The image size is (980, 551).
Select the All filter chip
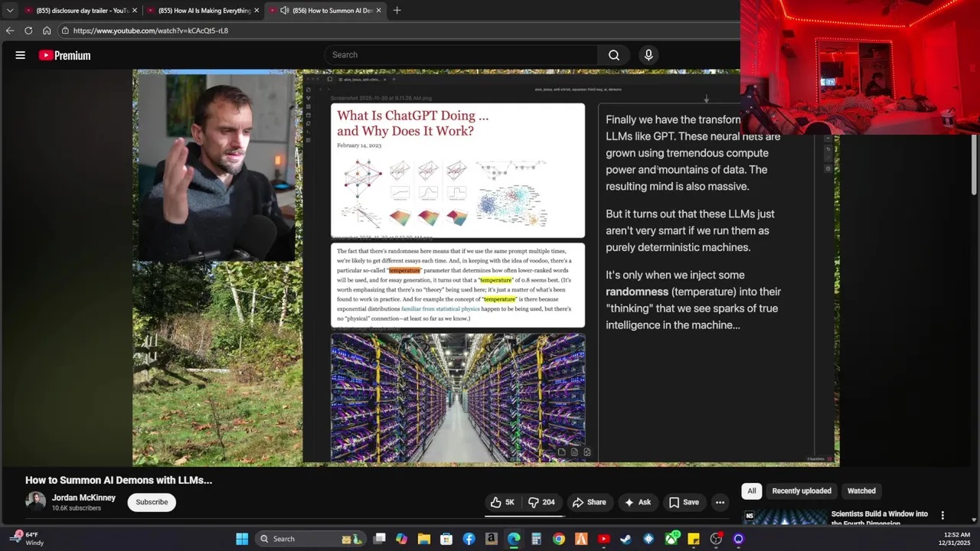pyautogui.click(x=751, y=491)
